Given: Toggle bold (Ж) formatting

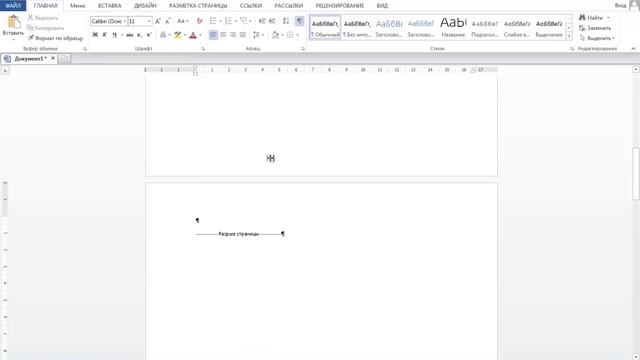Looking at the screenshot, I should (x=95, y=35).
